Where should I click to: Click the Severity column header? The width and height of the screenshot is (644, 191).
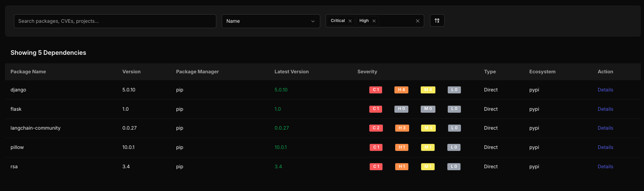(x=367, y=72)
